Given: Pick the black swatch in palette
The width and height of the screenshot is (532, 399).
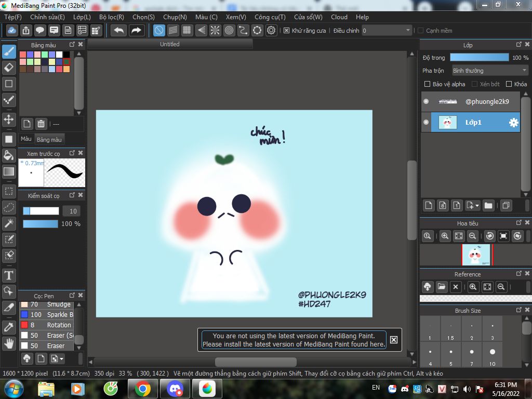Looking at the screenshot, I should [x=66, y=55].
